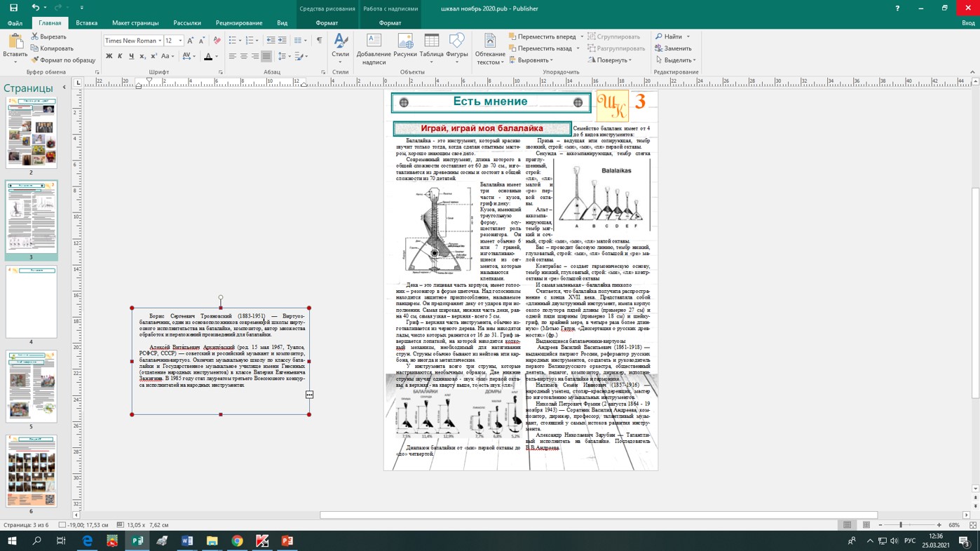Click the subscript x₂ icon

click(142, 56)
